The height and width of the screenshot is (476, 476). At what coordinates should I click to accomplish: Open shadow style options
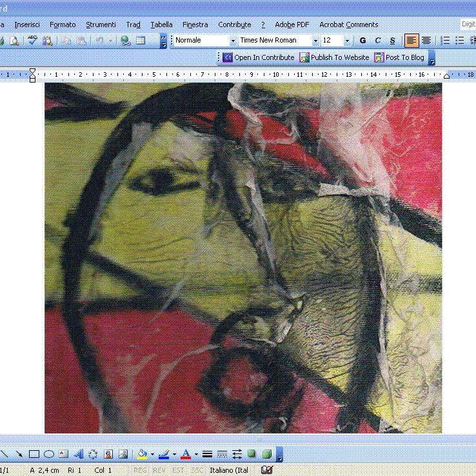pyautogui.click(x=252, y=454)
